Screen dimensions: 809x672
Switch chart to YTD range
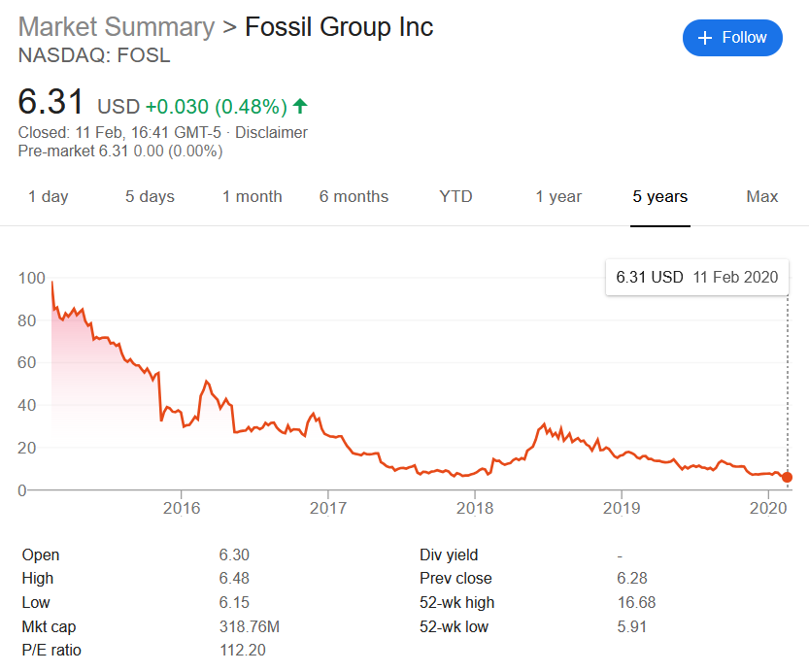coord(455,196)
